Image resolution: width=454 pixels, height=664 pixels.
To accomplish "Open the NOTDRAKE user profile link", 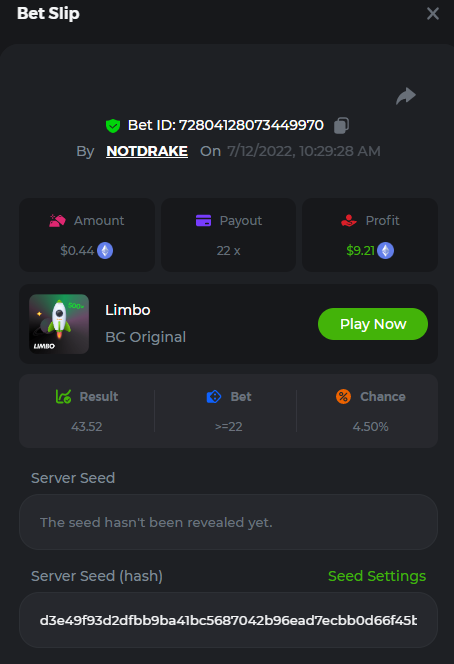I will (x=147, y=151).
